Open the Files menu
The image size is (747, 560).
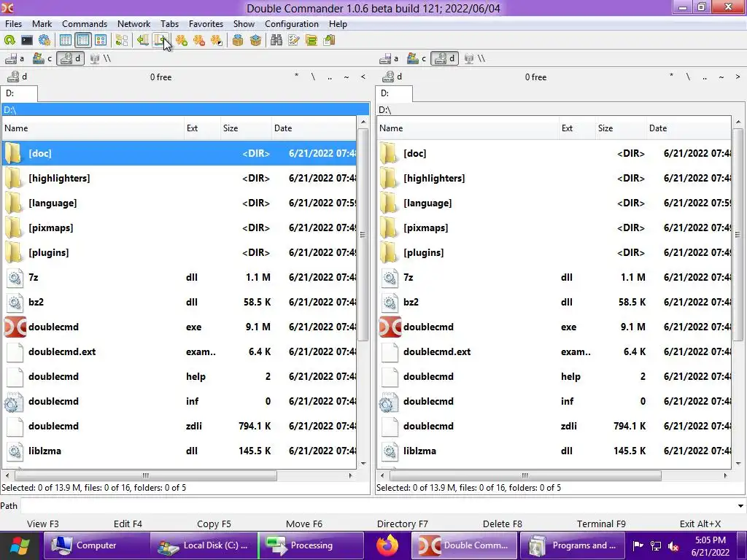13,24
